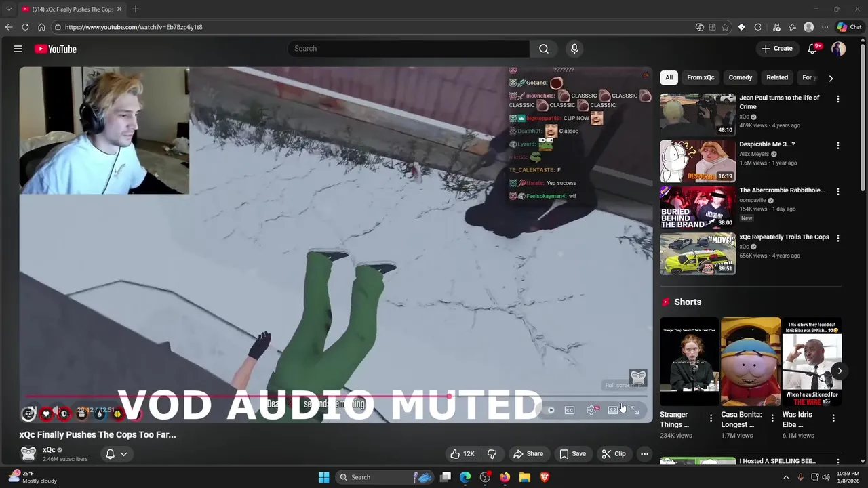Open Copilot Chat in browser toolbar
Screen dimensions: 868x488
[850, 27]
